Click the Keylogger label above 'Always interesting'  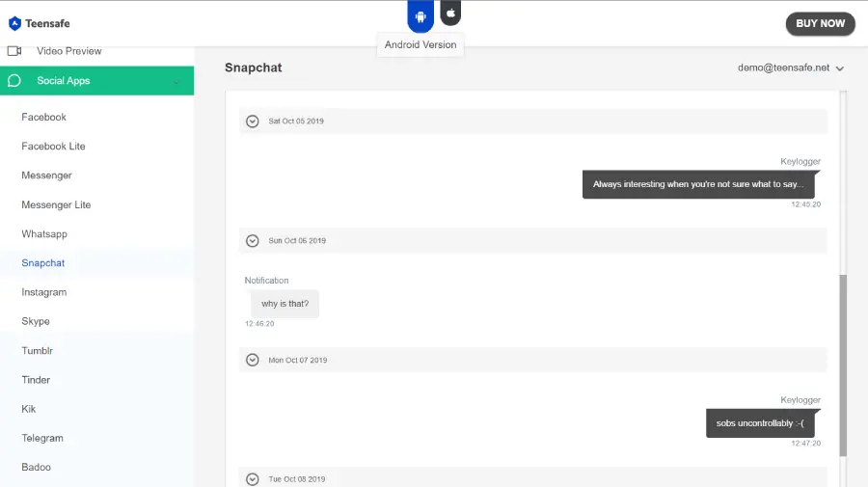(800, 161)
